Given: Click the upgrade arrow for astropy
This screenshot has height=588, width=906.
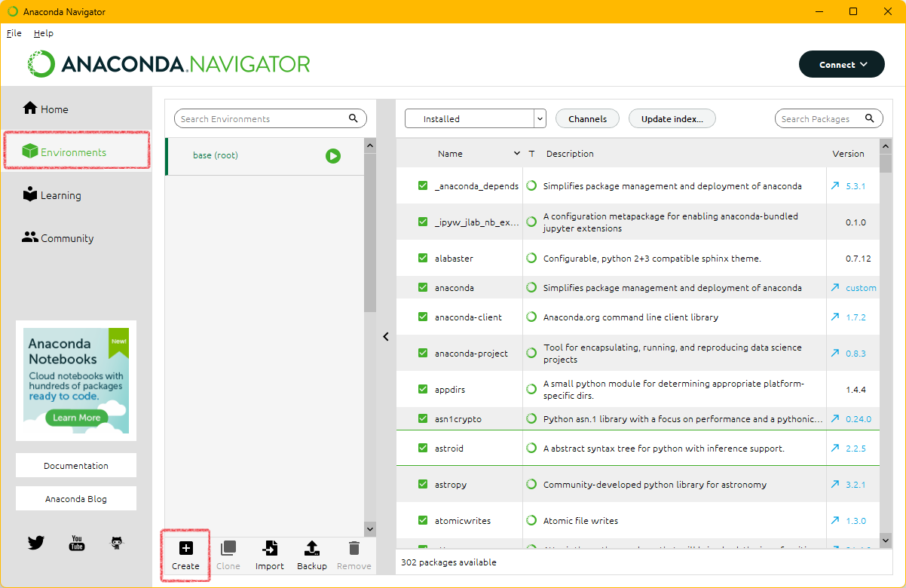Looking at the screenshot, I should pyautogui.click(x=835, y=484).
